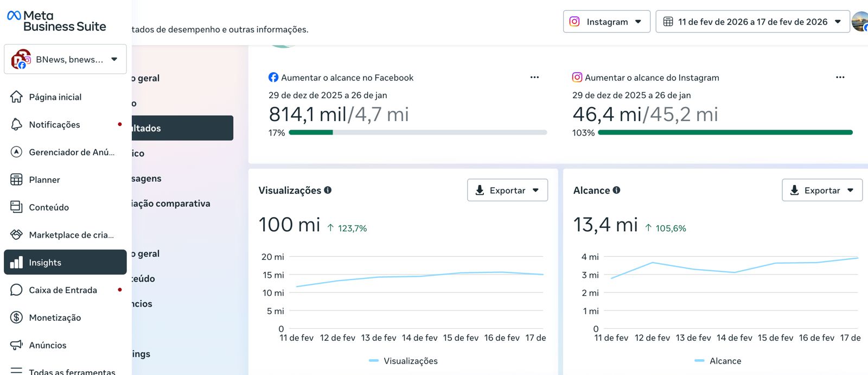Click the Facebook reach 17% progress bar
The height and width of the screenshot is (375, 868).
click(417, 132)
